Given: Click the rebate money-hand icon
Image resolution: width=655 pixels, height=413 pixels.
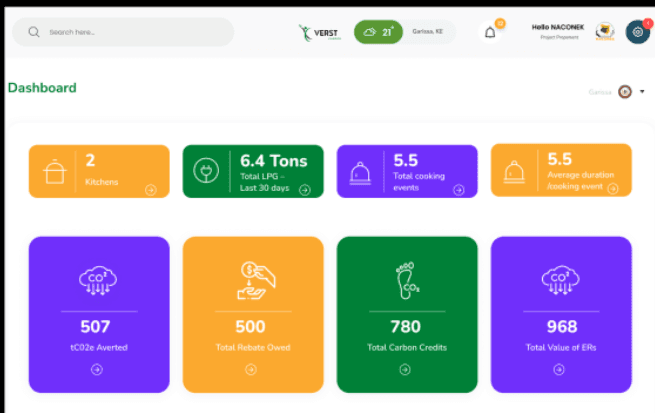Looking at the screenshot, I should (x=251, y=281).
